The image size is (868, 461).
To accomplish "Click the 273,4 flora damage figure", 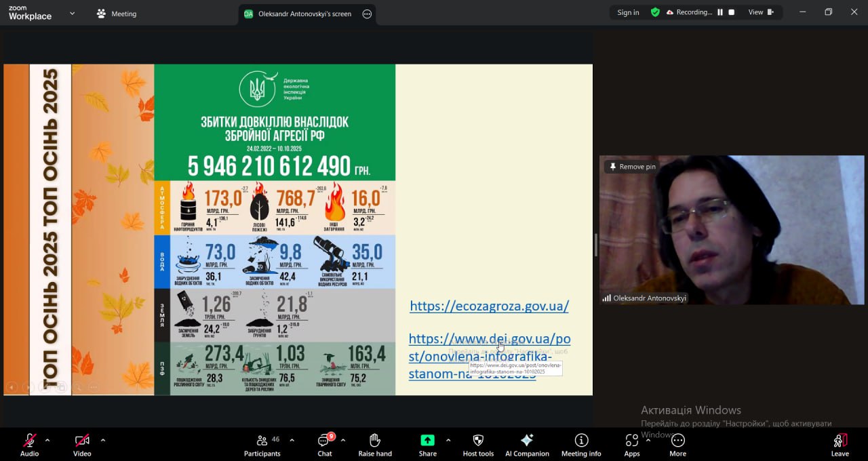I will (224, 353).
